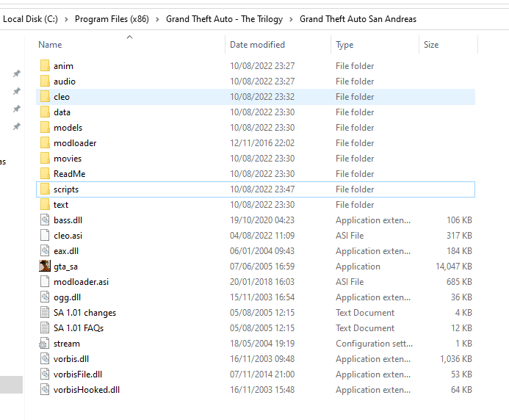Image resolution: width=509 pixels, height=420 pixels.
Task: Click the ogg.dll file icon
Action: [45, 297]
